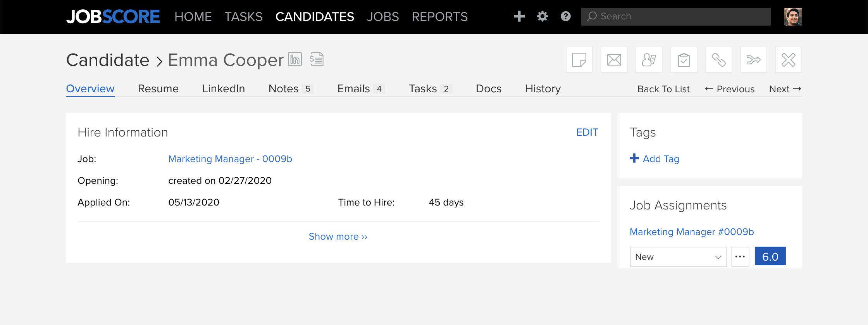
Task: Click the search field
Action: click(676, 17)
